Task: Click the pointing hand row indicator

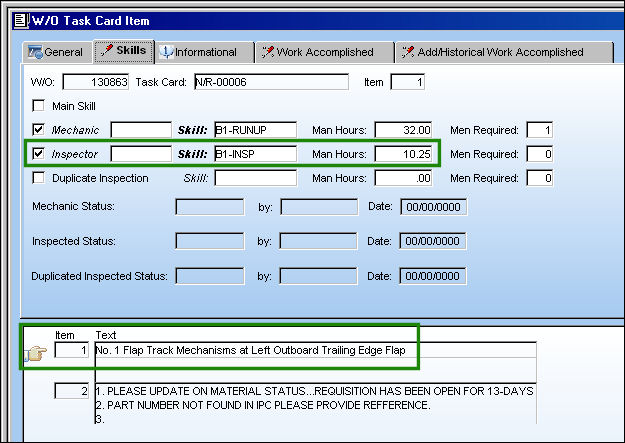Action: pos(35,353)
